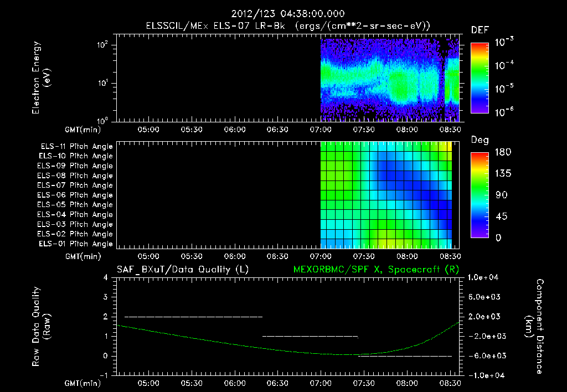567x392 pixels.
Task: Click the ELS-06 Pitch Angle row label
Action: [x=75, y=195]
